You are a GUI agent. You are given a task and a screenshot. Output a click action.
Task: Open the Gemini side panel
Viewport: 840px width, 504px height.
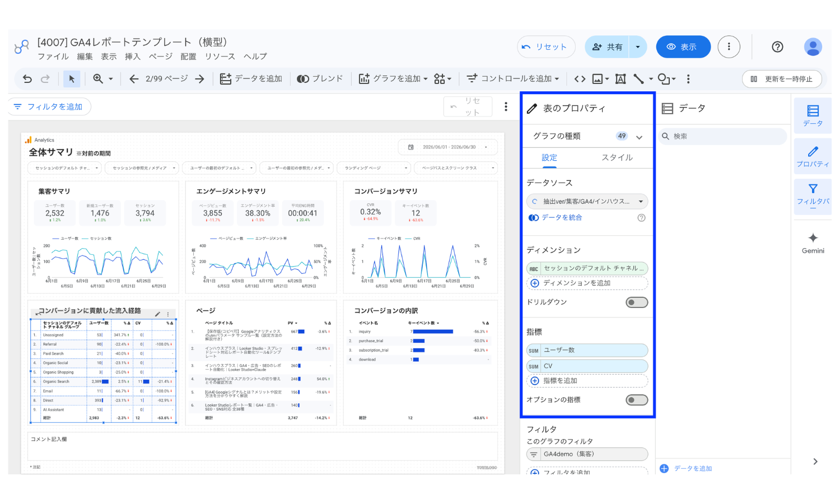coord(813,243)
